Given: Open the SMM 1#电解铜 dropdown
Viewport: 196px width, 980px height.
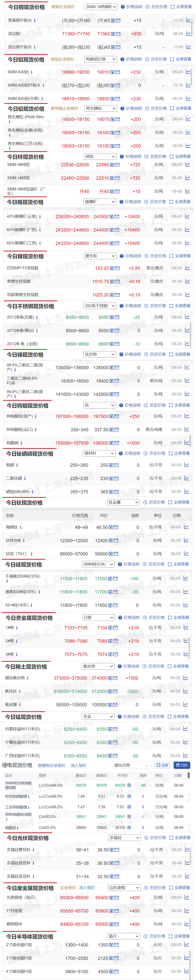Looking at the screenshot, I should [x=101, y=7].
